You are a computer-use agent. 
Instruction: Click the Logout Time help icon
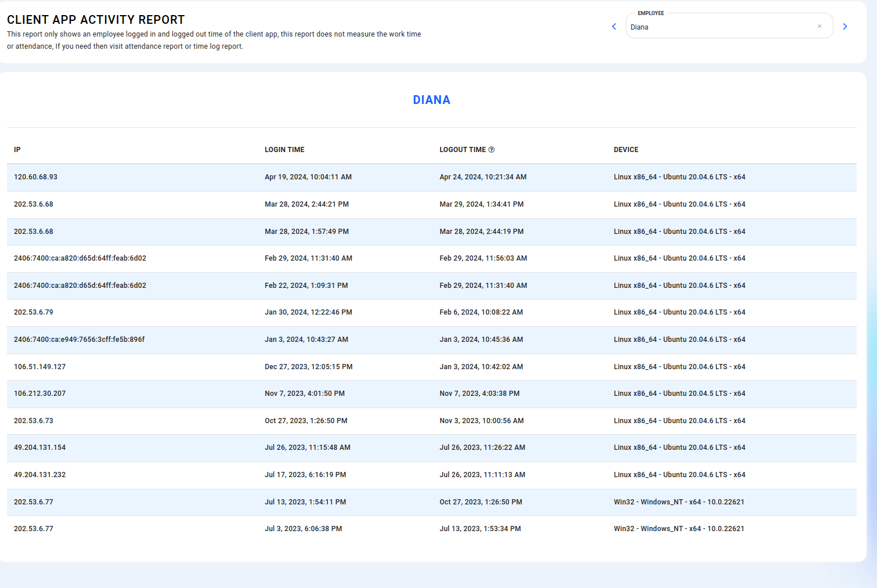[x=492, y=150]
